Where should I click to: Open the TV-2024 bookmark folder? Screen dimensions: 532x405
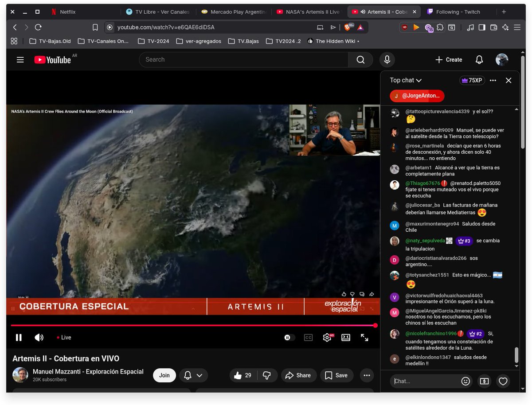(x=153, y=41)
